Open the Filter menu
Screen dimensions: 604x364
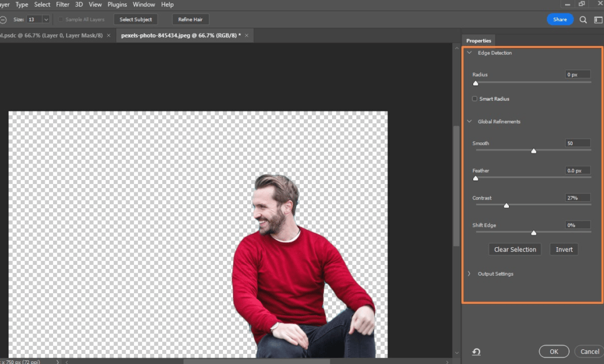coord(63,5)
